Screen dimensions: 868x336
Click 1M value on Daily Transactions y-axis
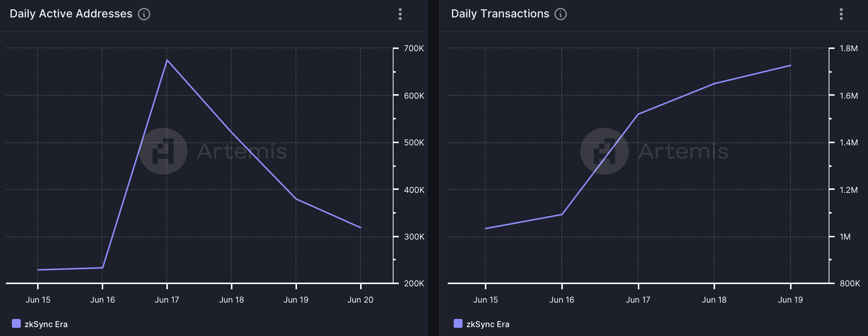(x=845, y=237)
